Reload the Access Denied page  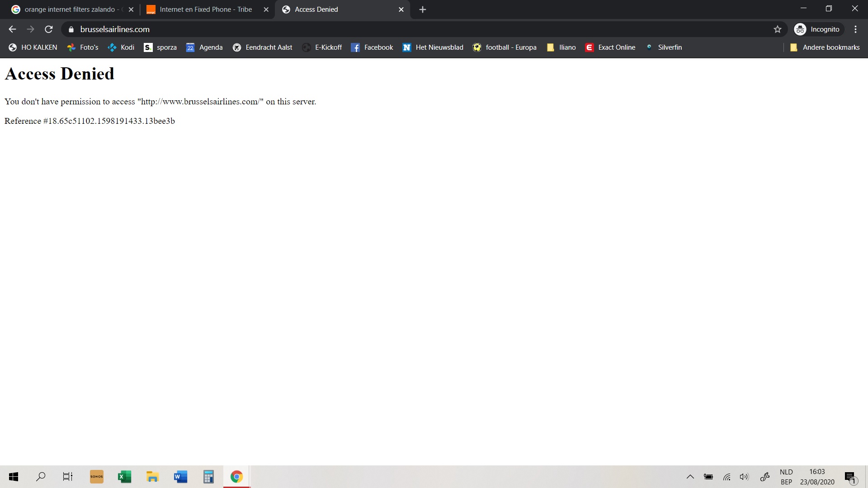[49, 29]
